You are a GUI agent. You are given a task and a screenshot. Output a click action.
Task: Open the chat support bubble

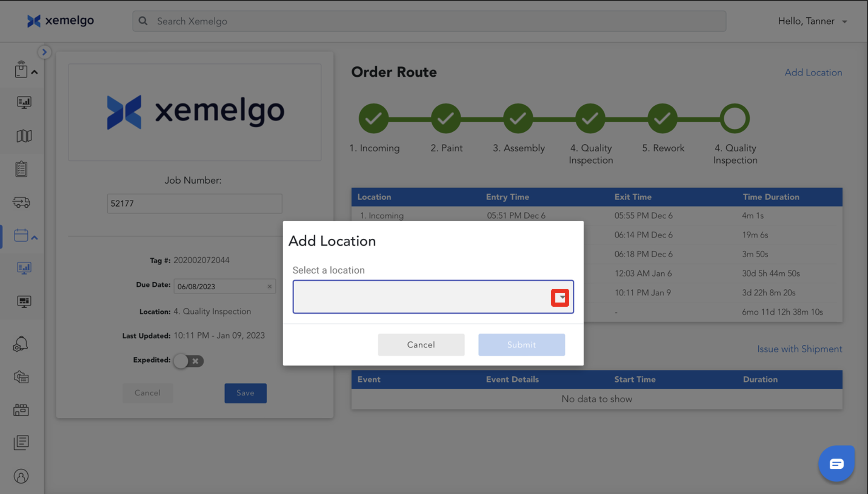point(836,463)
